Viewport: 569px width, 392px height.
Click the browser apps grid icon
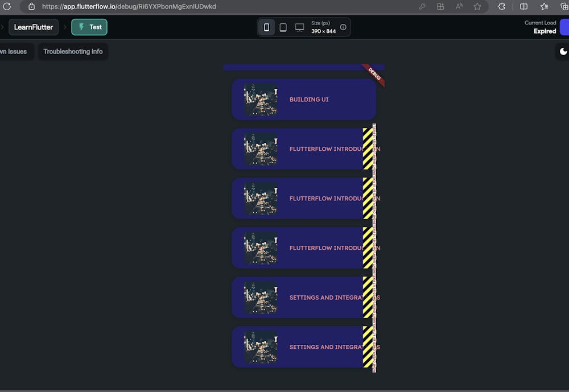point(440,6)
